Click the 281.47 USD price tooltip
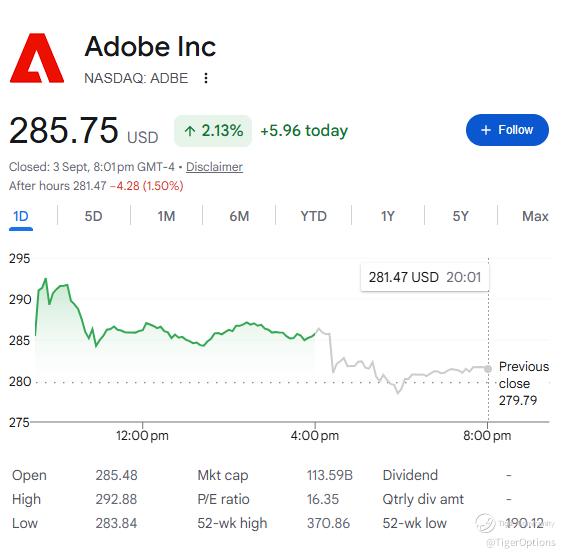 coord(425,277)
